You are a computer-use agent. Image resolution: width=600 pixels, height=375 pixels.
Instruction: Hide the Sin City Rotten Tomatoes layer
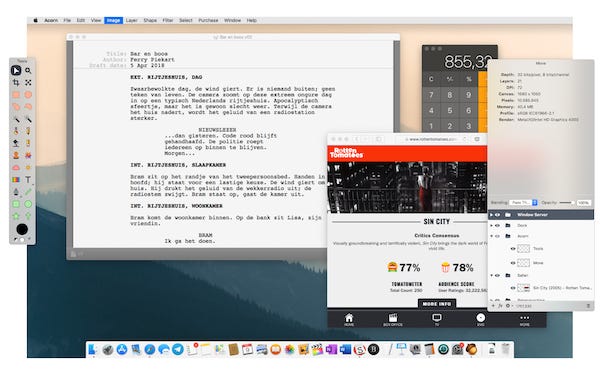pos(513,288)
